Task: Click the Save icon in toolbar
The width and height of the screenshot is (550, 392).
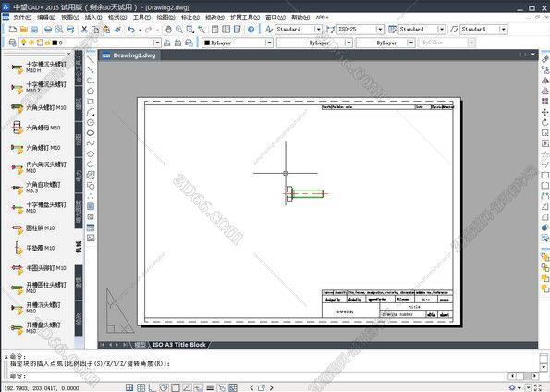Action: coord(35,30)
